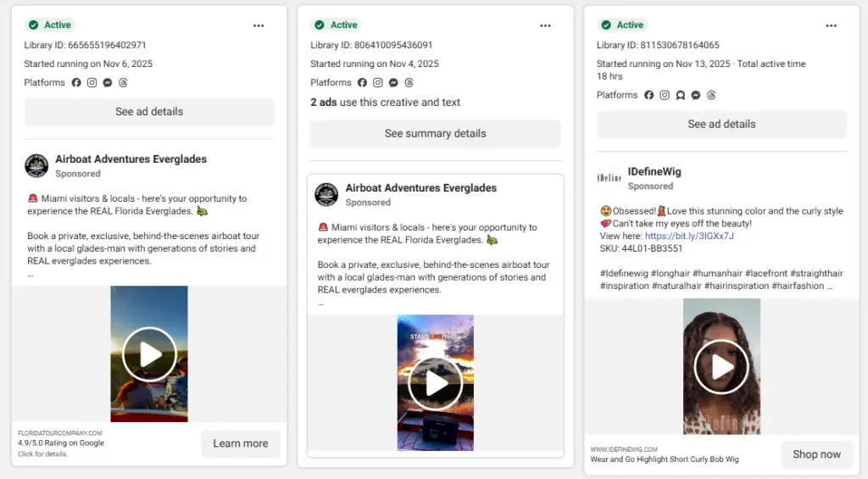Viewport: 868px width, 479px height.
Task: Click 'Library ID: 806410095436091' text
Action: pos(371,45)
